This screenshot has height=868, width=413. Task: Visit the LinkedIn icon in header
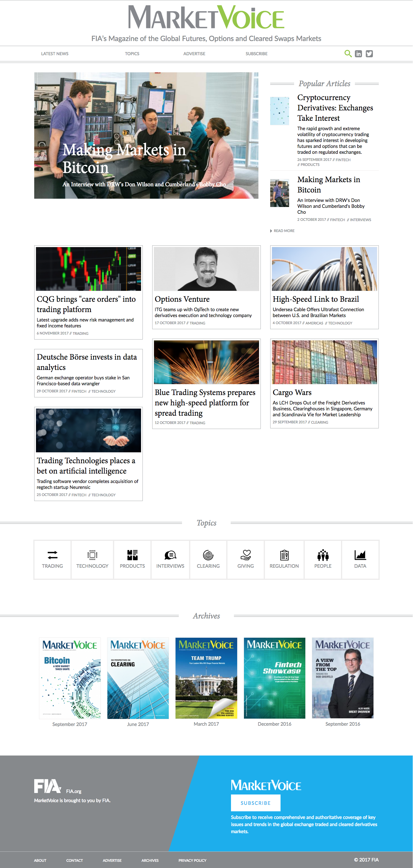(358, 53)
